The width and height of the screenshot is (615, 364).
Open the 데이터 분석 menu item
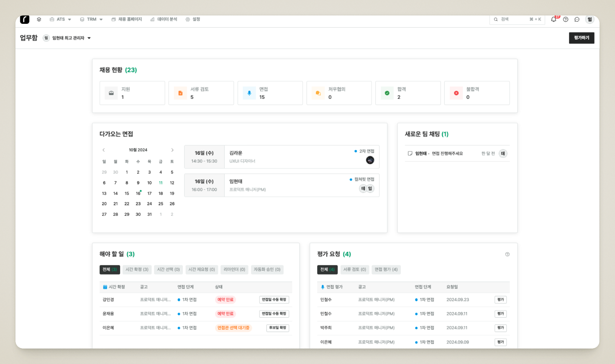point(164,19)
